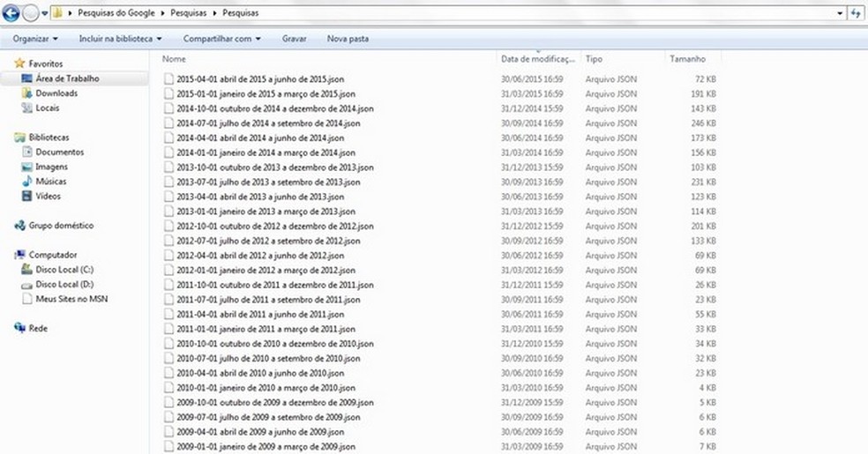Click the '246 KB' size cell
The image size is (868, 454).
click(703, 123)
